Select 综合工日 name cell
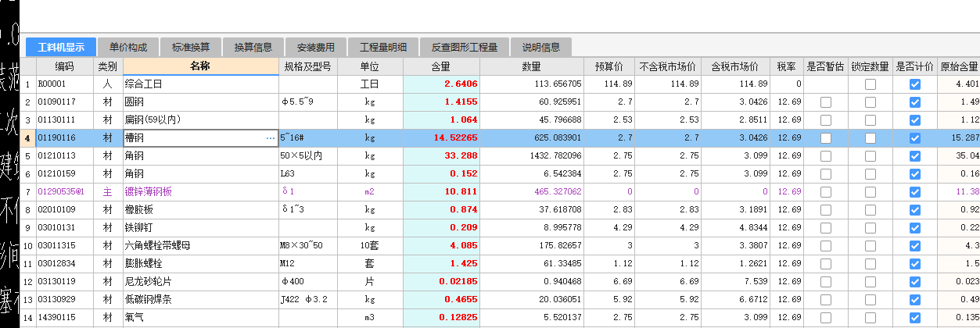This screenshot has height=328, width=980. click(x=201, y=84)
